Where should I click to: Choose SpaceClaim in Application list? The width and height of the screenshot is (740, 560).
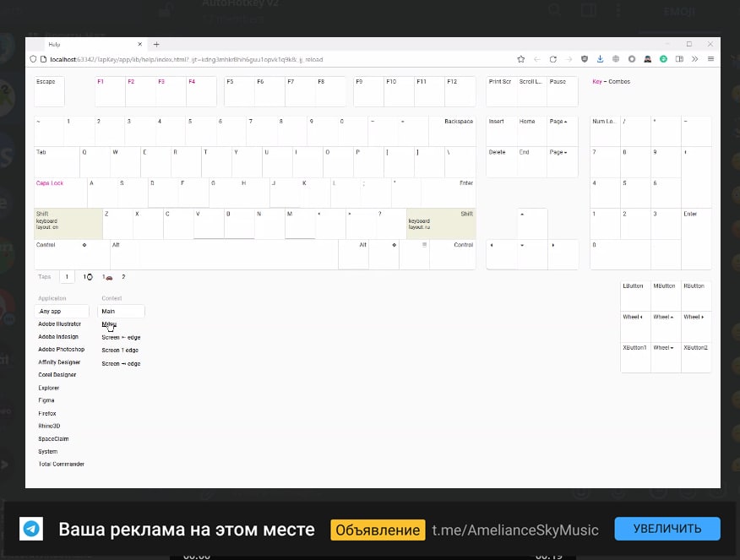[53, 438]
